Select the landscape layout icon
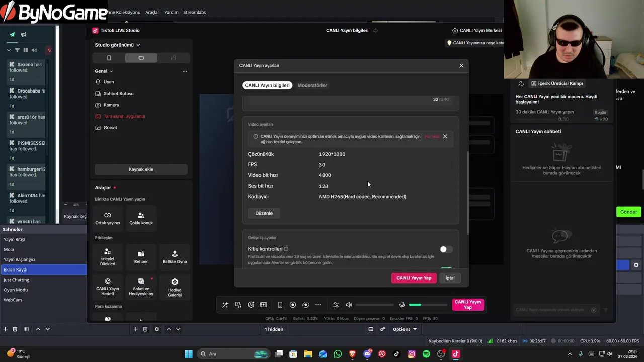The width and height of the screenshot is (644, 362). [141, 58]
